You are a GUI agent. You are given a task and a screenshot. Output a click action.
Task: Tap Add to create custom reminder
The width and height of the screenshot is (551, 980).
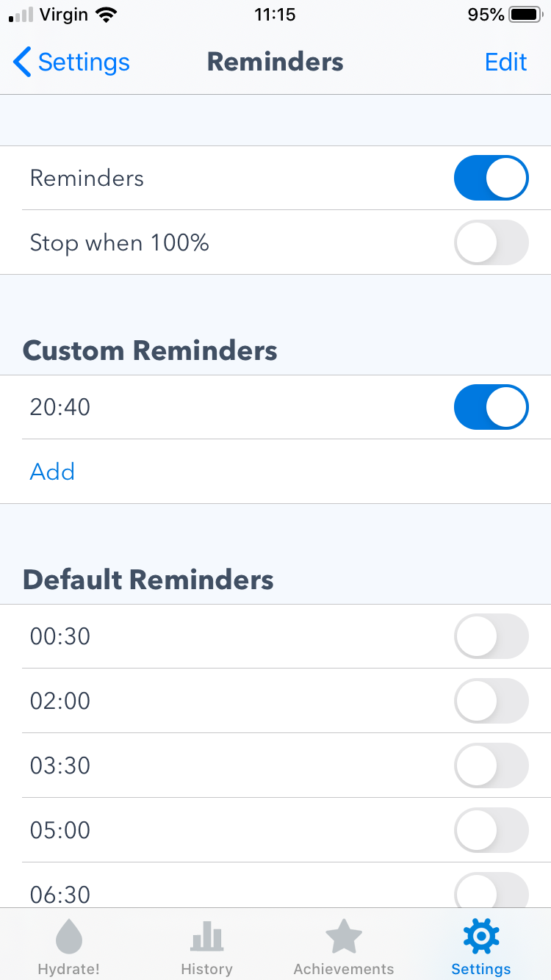(52, 472)
